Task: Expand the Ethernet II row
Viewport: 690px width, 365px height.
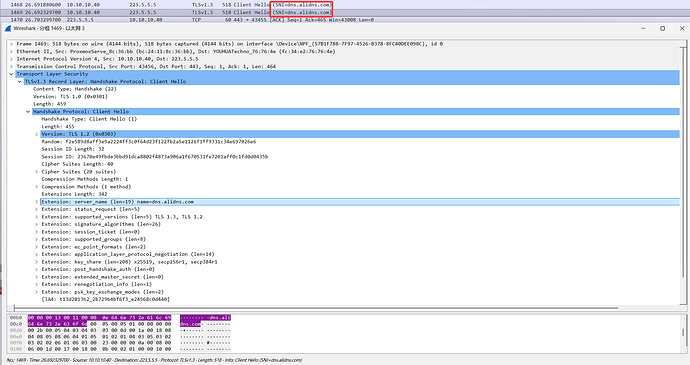Action: (x=11, y=52)
